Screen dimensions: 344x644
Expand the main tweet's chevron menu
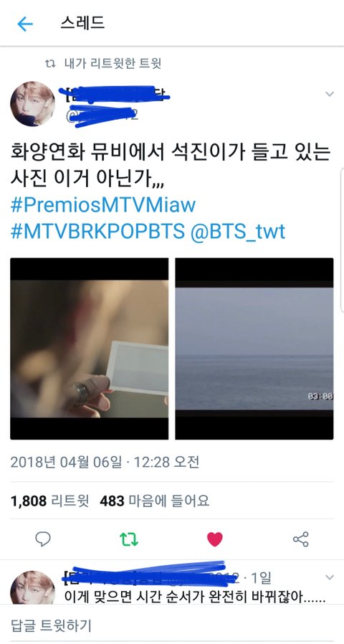tap(330, 94)
